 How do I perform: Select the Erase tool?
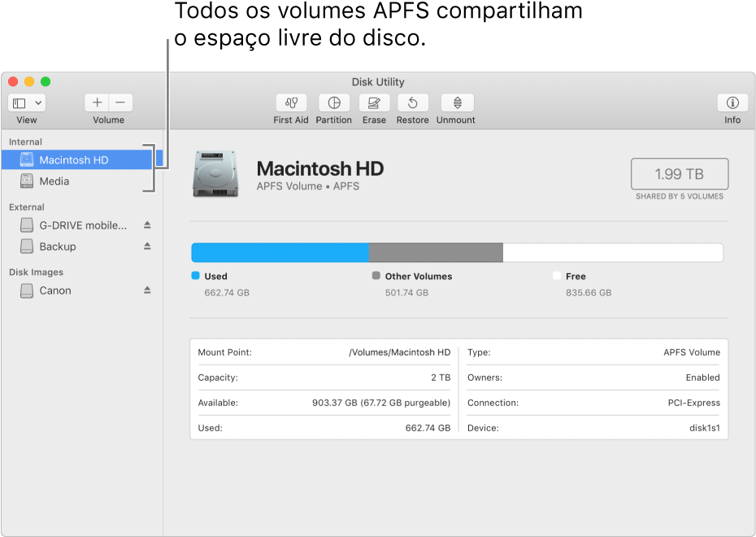click(x=373, y=104)
